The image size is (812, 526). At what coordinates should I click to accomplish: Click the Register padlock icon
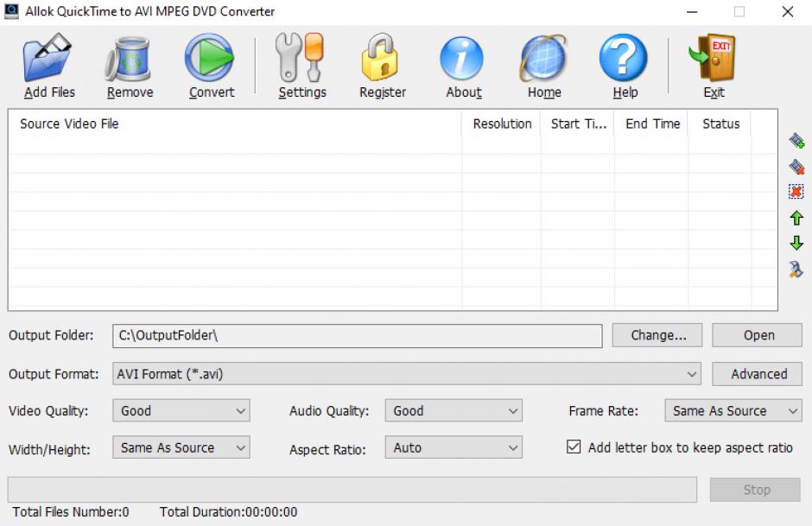click(382, 59)
